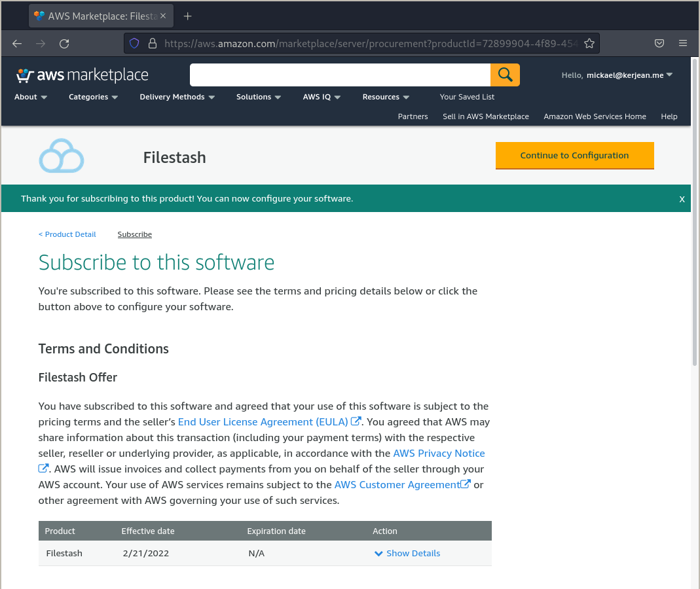Image resolution: width=700 pixels, height=589 pixels.
Task: Expand the Categories dropdown menu
Action: (x=93, y=97)
